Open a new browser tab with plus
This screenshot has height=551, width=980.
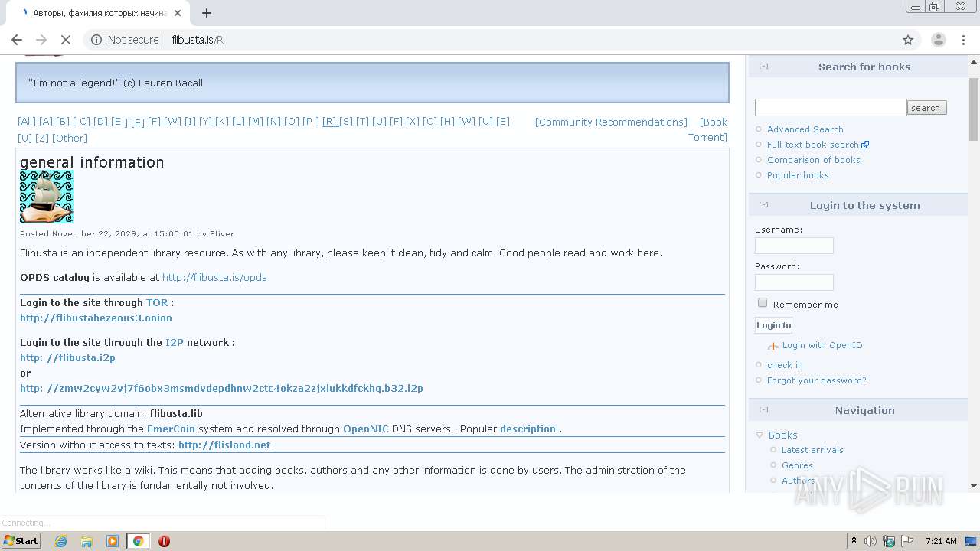[x=207, y=13]
